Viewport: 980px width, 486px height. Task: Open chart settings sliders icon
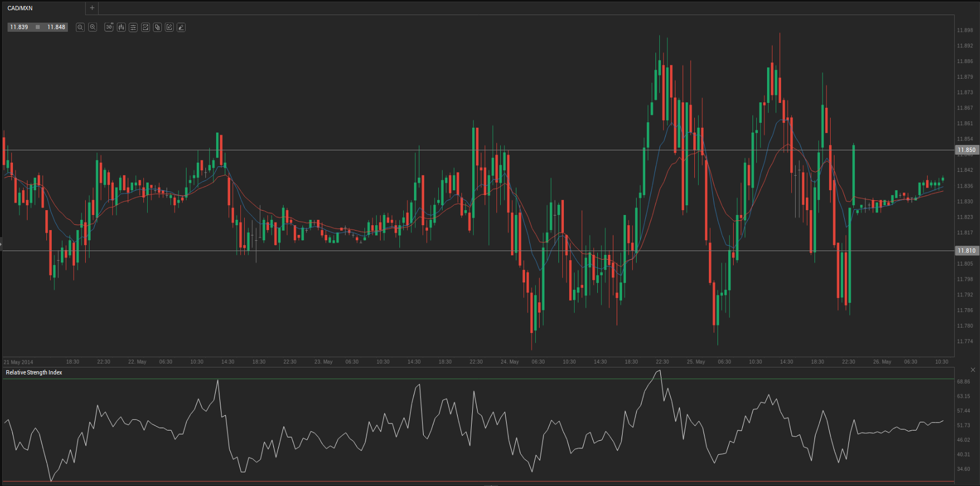133,27
